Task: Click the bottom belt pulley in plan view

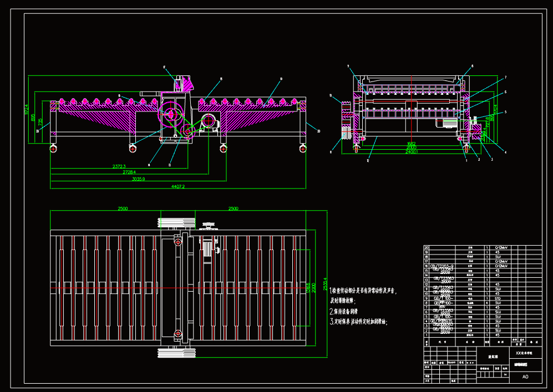Action: pyautogui.click(x=176, y=353)
